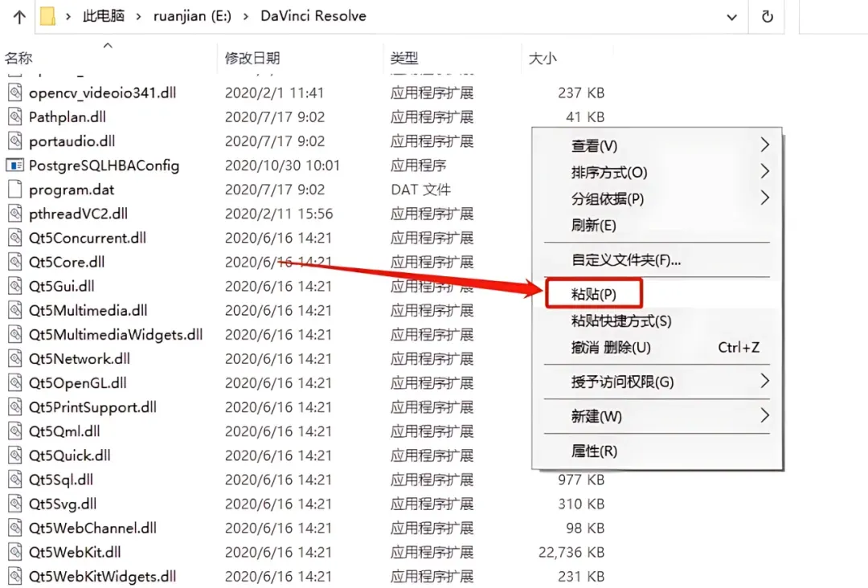Click the pthreadVC2.dll file icon
This screenshot has width=868, height=588.
[15, 214]
